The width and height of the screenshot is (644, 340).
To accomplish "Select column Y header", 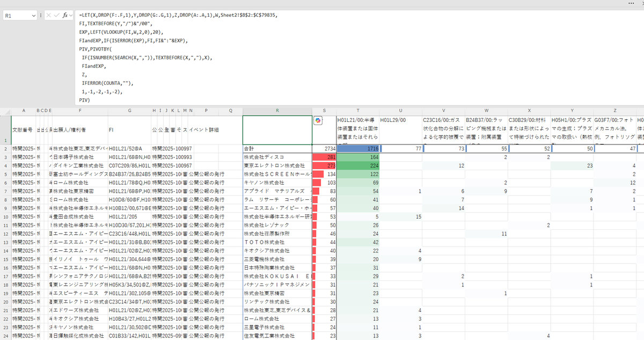I will click(x=572, y=111).
